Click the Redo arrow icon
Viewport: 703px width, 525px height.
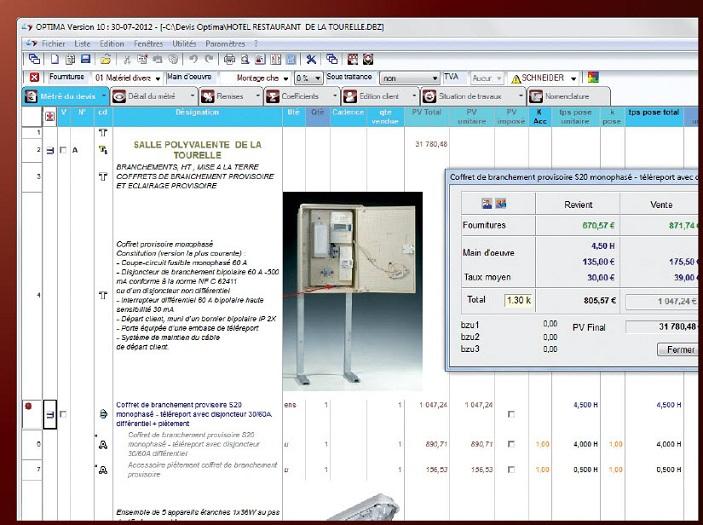(x=209, y=59)
